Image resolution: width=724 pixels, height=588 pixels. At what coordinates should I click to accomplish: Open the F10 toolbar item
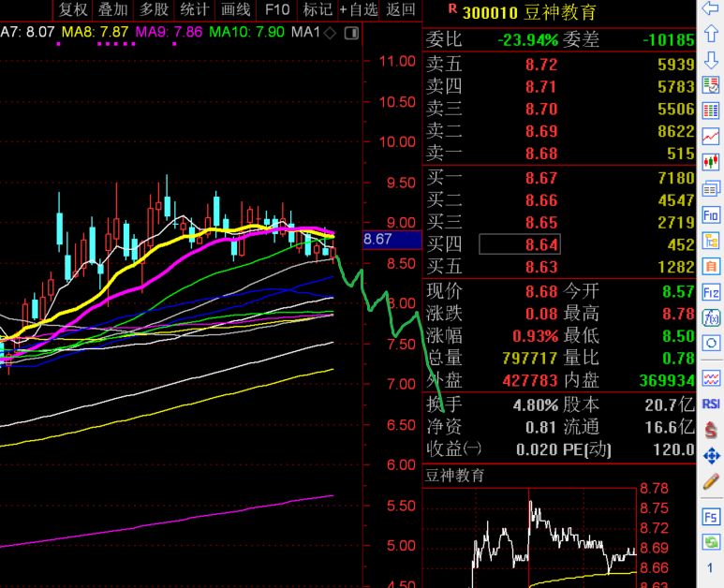277,9
